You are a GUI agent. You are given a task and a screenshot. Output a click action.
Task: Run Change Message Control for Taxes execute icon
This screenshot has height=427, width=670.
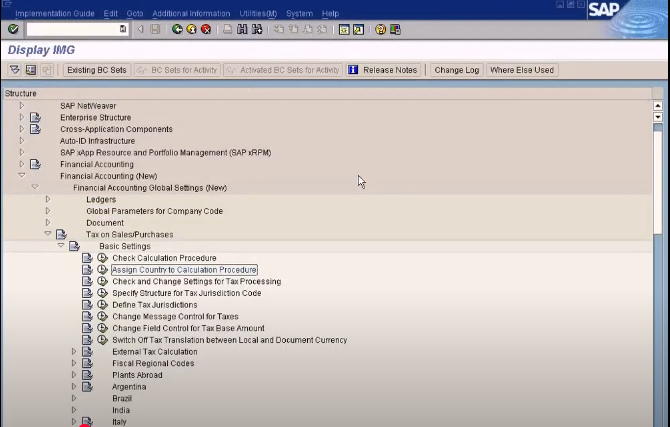102,316
